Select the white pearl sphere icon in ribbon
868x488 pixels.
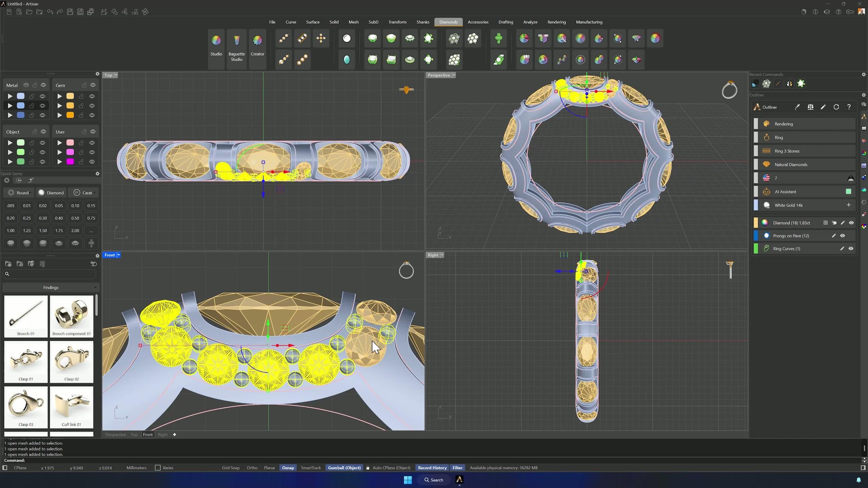click(347, 39)
